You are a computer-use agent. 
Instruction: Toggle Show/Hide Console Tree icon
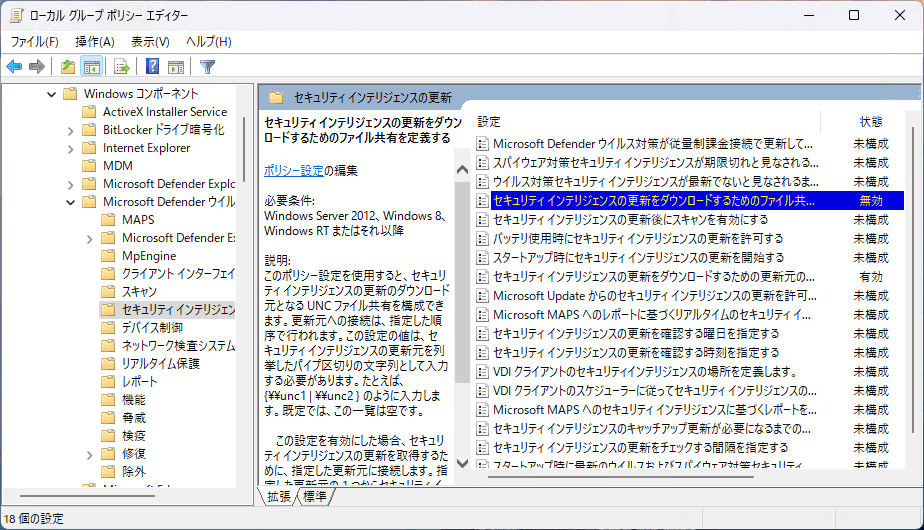coord(91,67)
